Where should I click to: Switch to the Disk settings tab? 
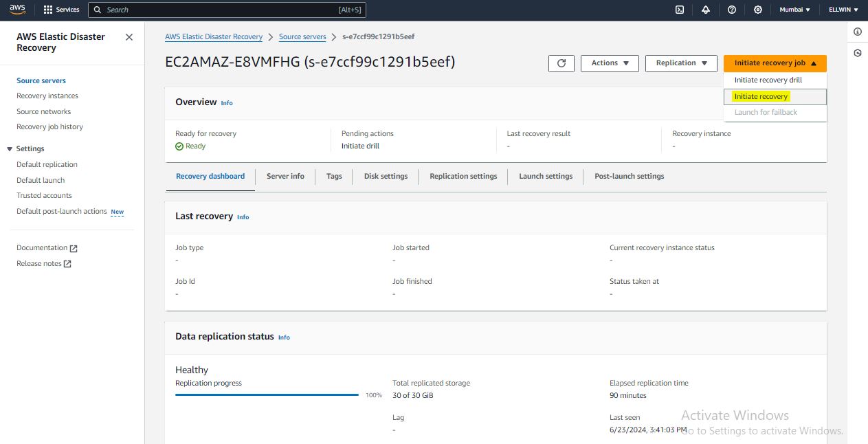click(x=386, y=177)
